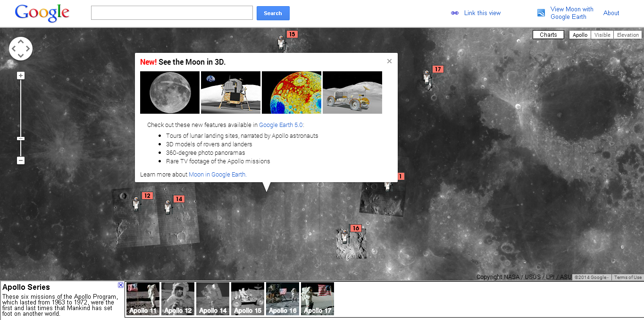Click the Google logo
Image resolution: width=644 pixels, height=320 pixels.
click(42, 13)
